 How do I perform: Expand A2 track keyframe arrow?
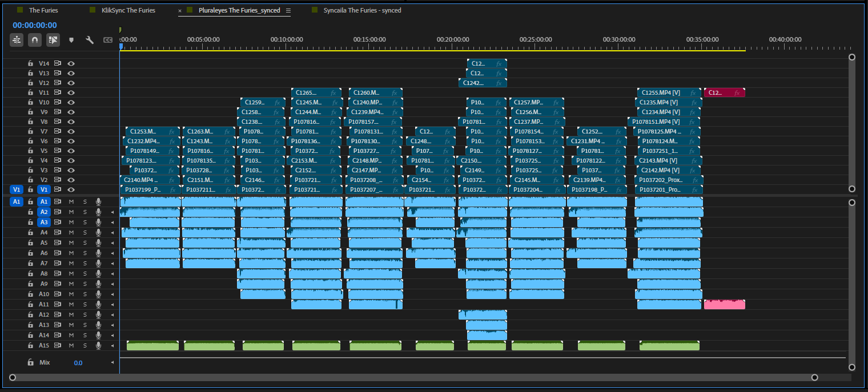tap(112, 212)
